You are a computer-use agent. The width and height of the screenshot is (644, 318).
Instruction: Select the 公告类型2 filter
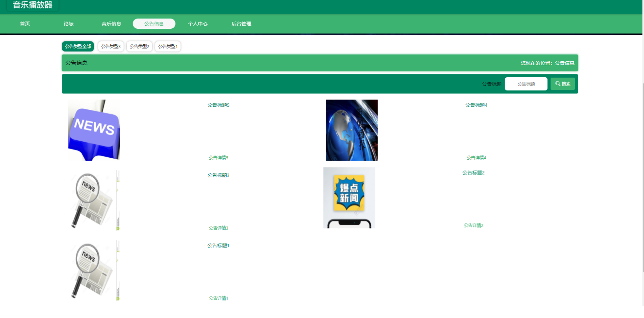(x=139, y=46)
